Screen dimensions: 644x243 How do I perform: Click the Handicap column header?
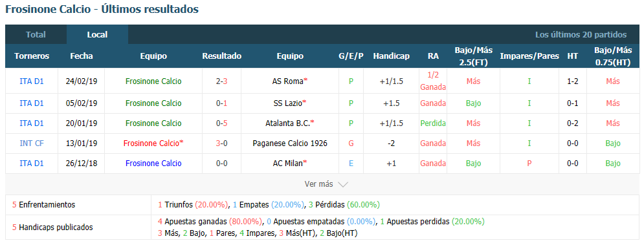(391, 56)
